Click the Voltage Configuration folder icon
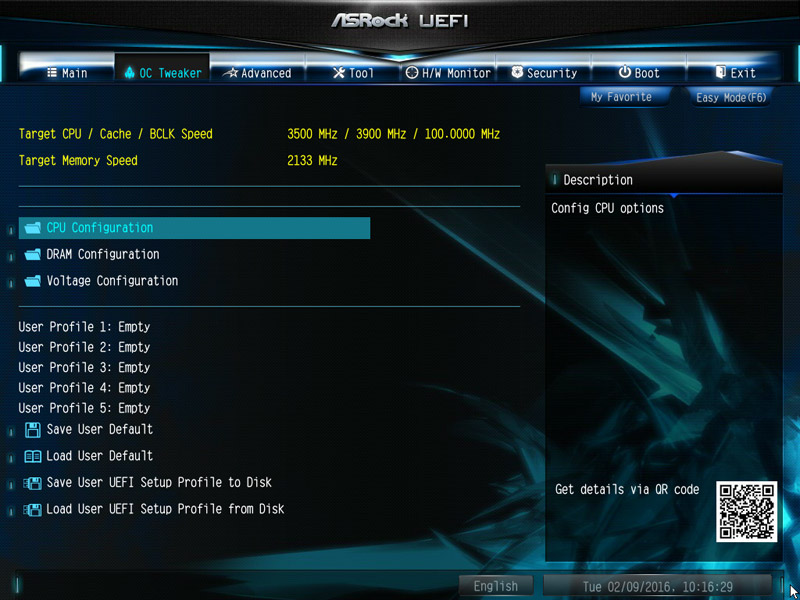Screen dimensions: 800x600 point(33,281)
